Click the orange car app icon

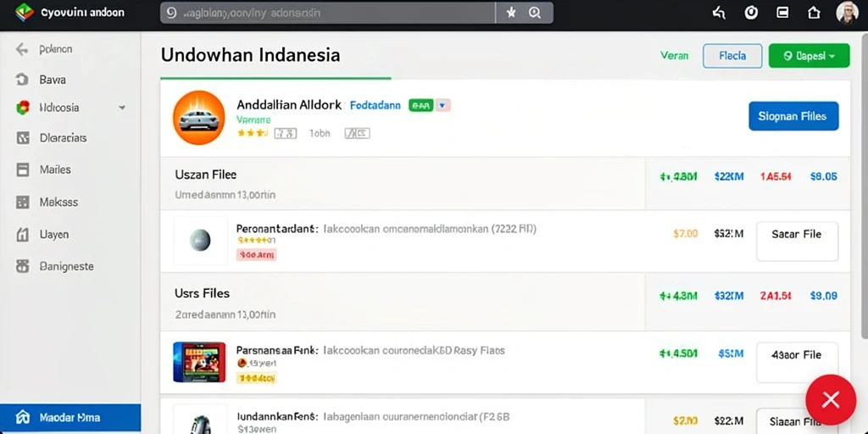coord(198,118)
